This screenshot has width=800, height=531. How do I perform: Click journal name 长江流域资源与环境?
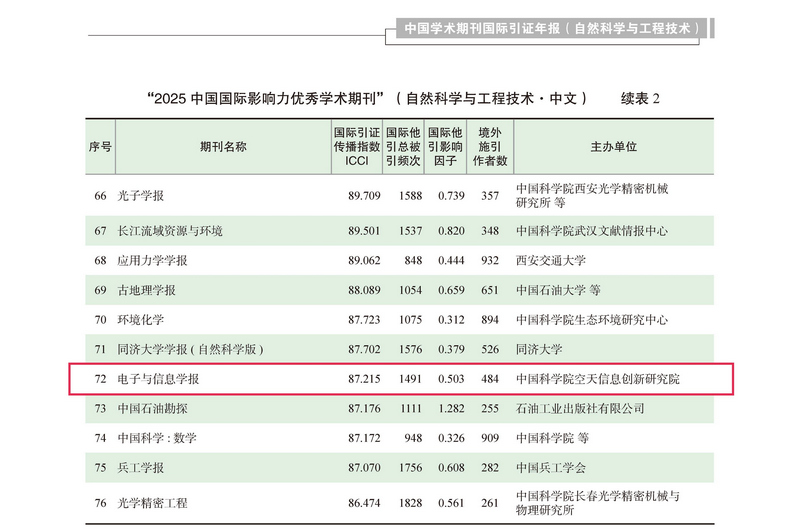(170, 231)
